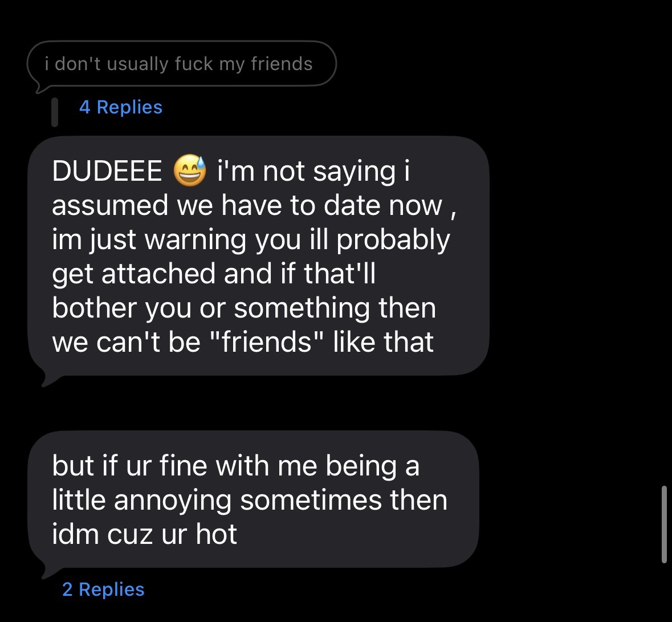Tap the quoted reply bubble at top
This screenshot has width=672, height=622.
click(x=181, y=64)
